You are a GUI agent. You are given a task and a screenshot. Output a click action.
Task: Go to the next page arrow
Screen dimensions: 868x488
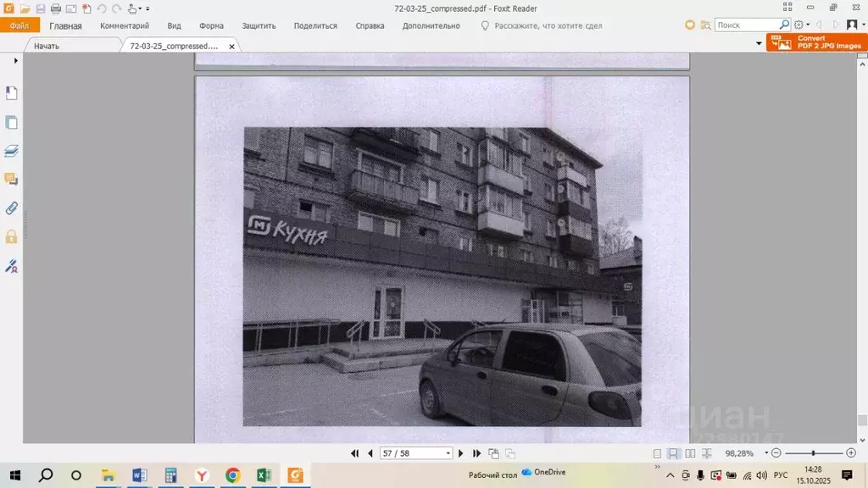pyautogui.click(x=460, y=454)
